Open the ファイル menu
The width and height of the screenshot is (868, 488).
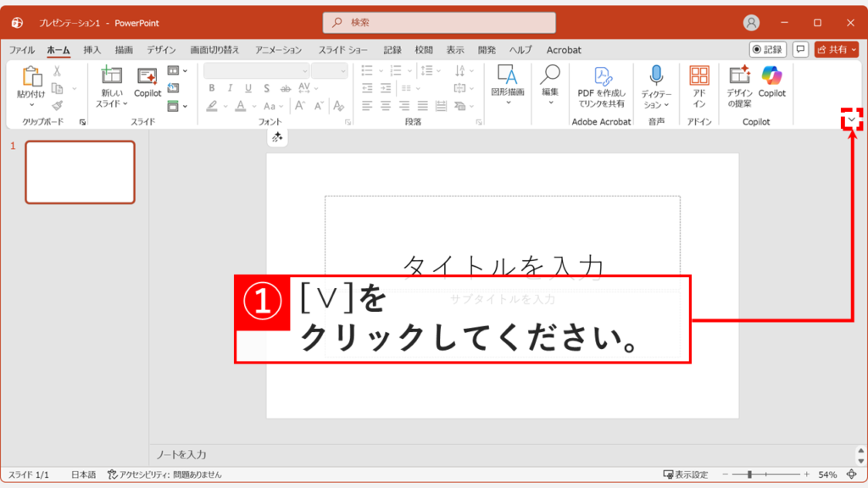point(21,49)
